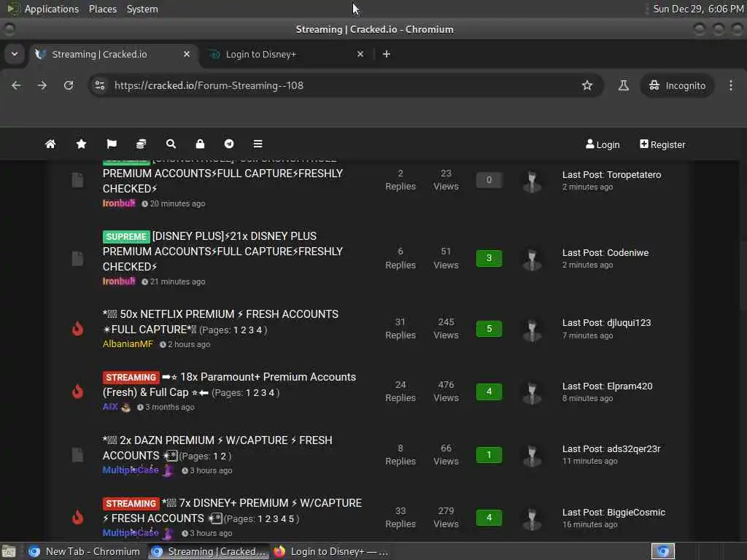Click the workspace switcher in bottom panel
The image size is (747, 560).
[662, 551]
